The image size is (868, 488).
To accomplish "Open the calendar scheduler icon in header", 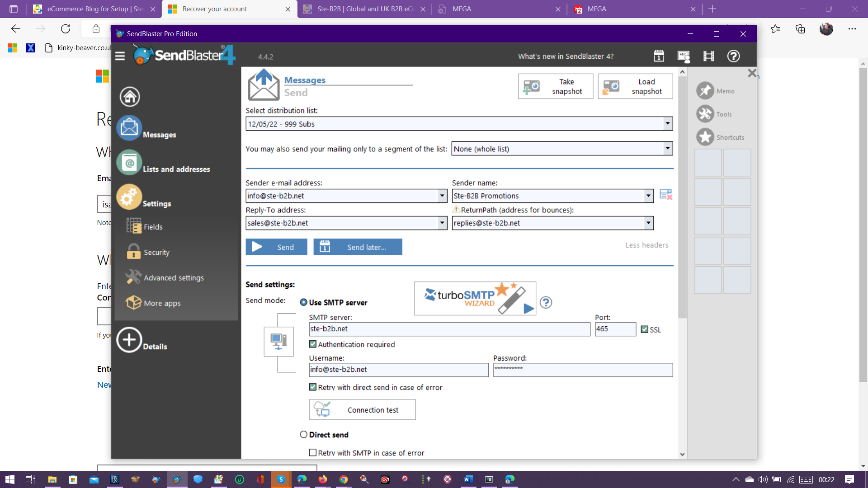I will pos(659,56).
